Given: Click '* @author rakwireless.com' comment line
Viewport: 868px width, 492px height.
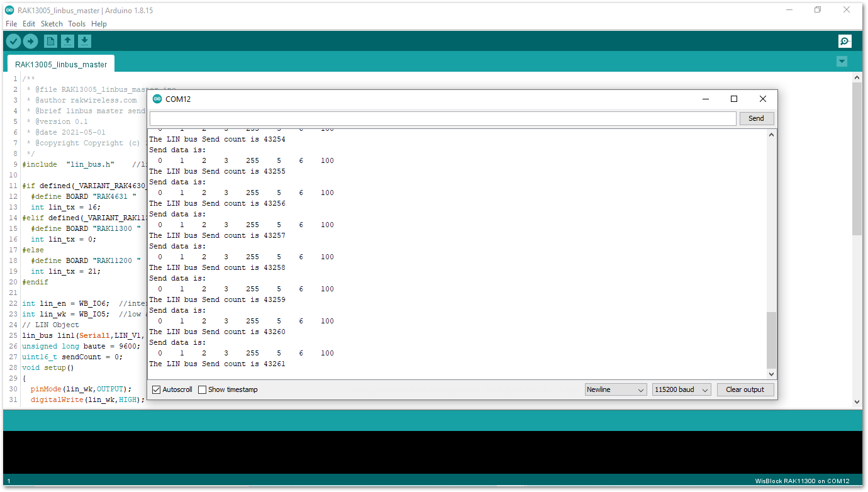Looking at the screenshot, I should (82, 100).
